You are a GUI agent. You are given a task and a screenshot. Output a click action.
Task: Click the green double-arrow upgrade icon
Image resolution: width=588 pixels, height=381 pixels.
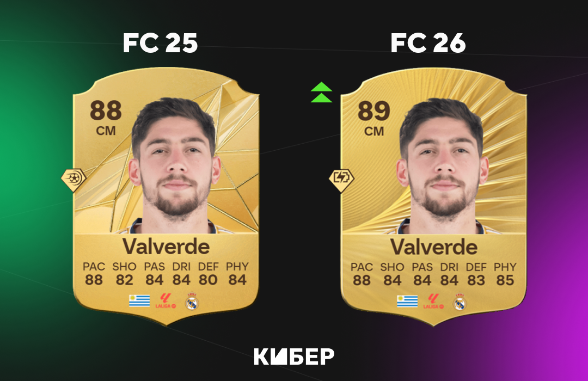click(x=321, y=92)
